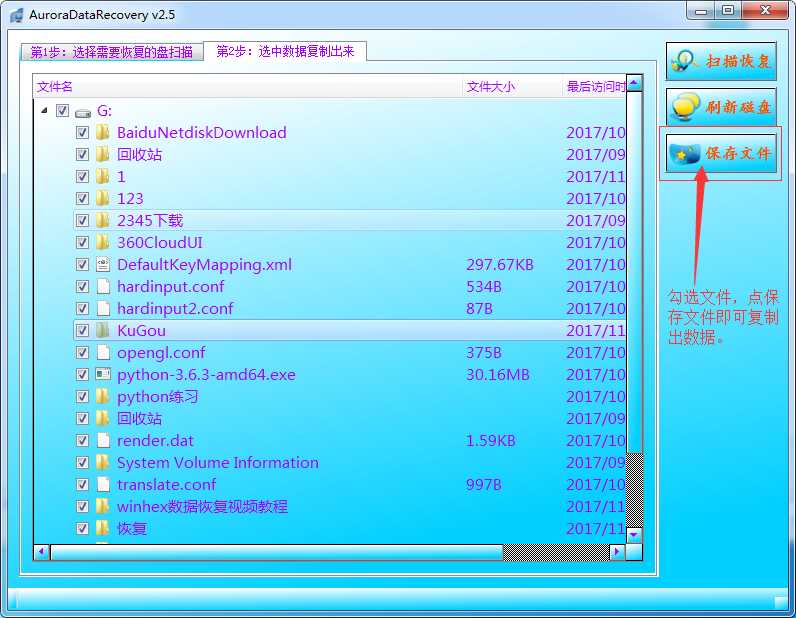Uncheck the System Volume Information checkbox
796x618 pixels.
pyautogui.click(x=82, y=463)
